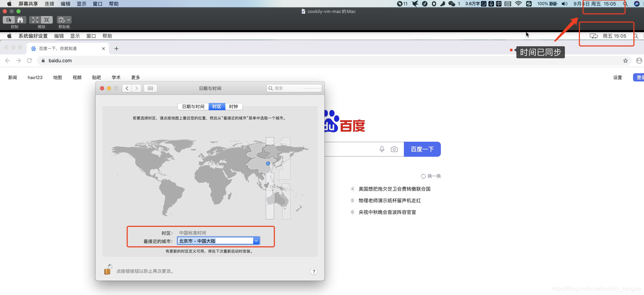
Task: Click the Sogou input method S icon
Action: [x=529, y=4]
